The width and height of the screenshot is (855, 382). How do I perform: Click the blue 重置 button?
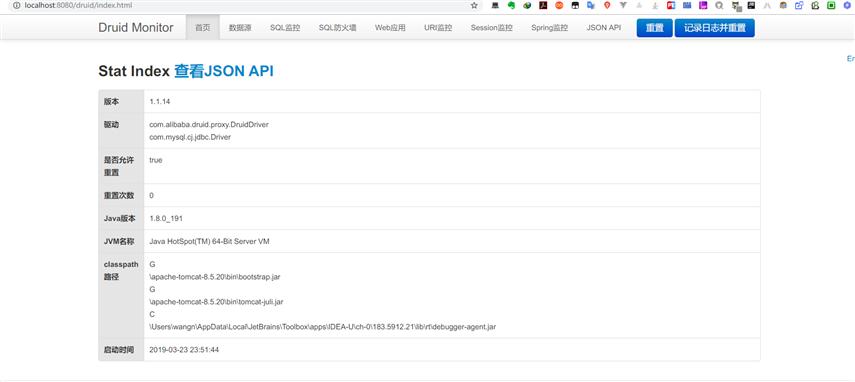pyautogui.click(x=654, y=28)
